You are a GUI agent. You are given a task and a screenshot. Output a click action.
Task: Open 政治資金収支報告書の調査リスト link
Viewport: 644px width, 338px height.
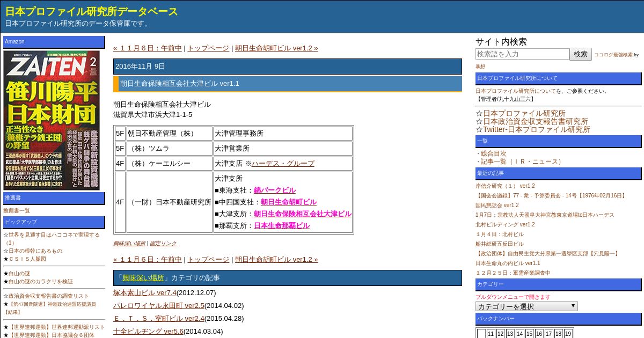tap(49, 296)
